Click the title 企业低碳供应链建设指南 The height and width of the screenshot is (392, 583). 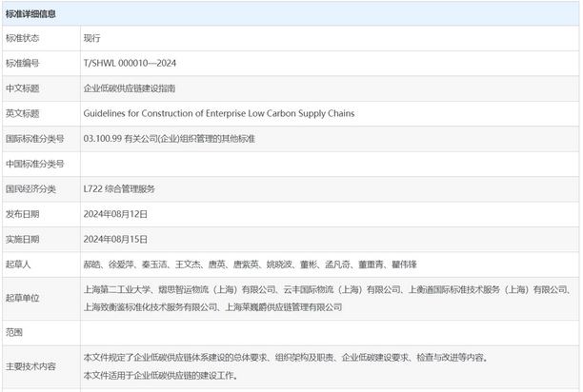(130, 88)
